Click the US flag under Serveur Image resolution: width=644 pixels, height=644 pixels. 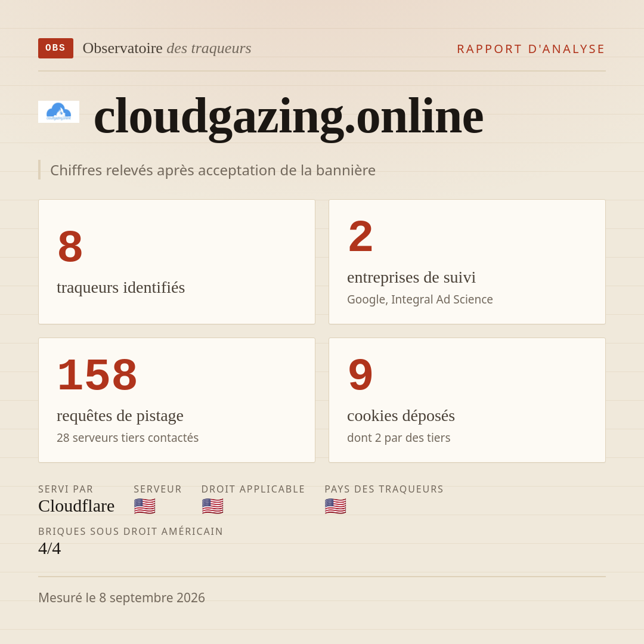click(144, 506)
